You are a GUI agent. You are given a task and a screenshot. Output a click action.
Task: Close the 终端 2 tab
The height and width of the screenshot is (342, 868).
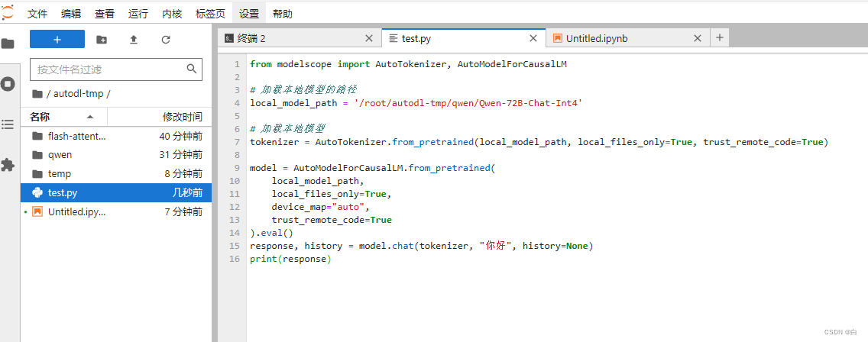click(x=369, y=38)
